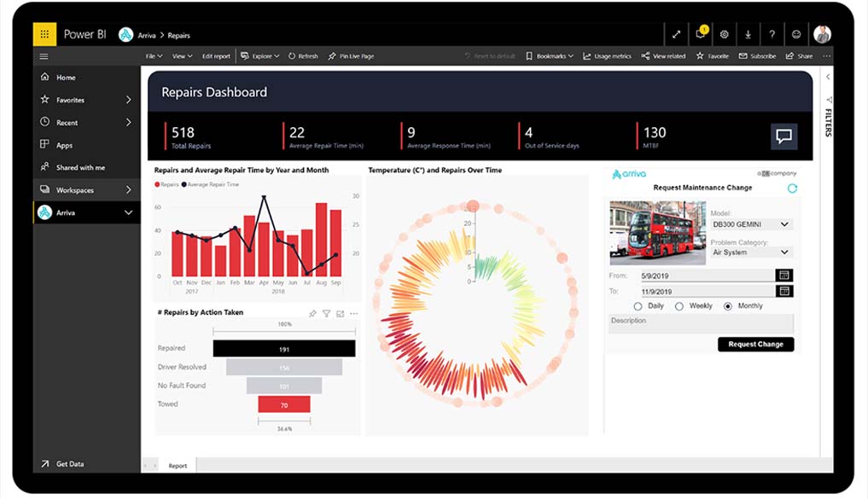Click the download icon in header
Image resolution: width=868 pixels, height=499 pixels.
tap(748, 34)
